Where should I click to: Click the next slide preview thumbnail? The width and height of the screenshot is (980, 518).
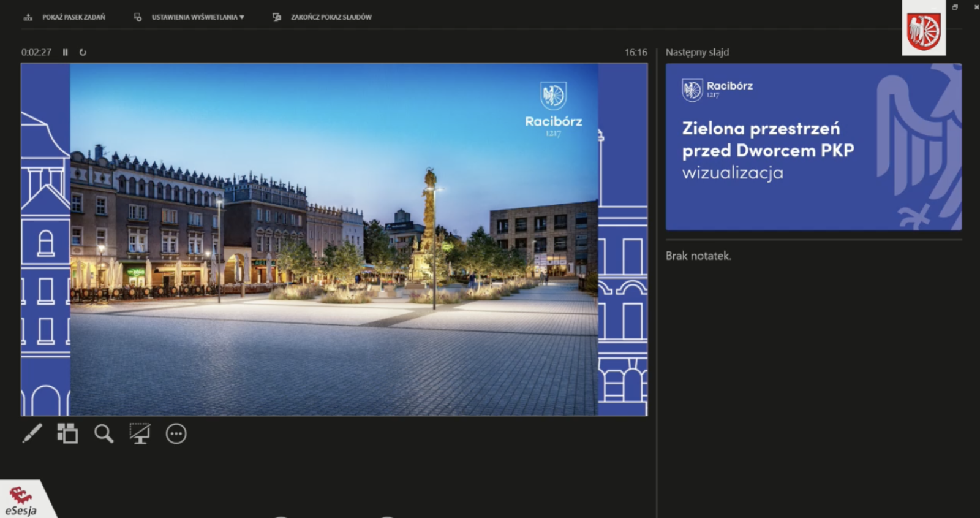click(813, 147)
